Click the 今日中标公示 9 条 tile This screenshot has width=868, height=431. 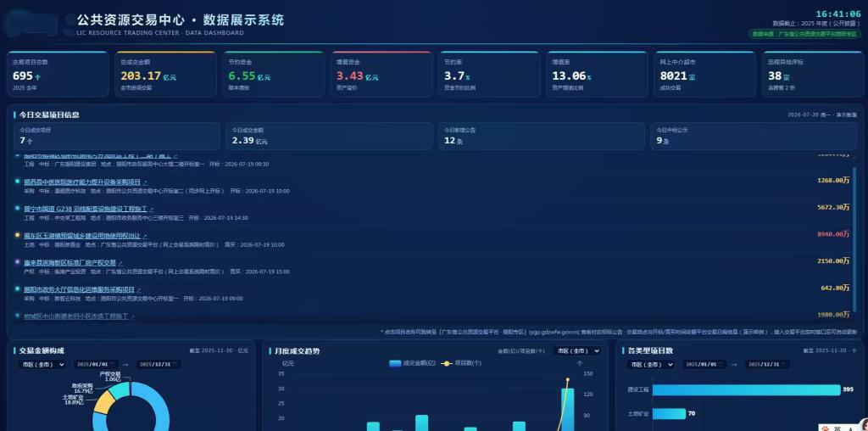(x=754, y=137)
